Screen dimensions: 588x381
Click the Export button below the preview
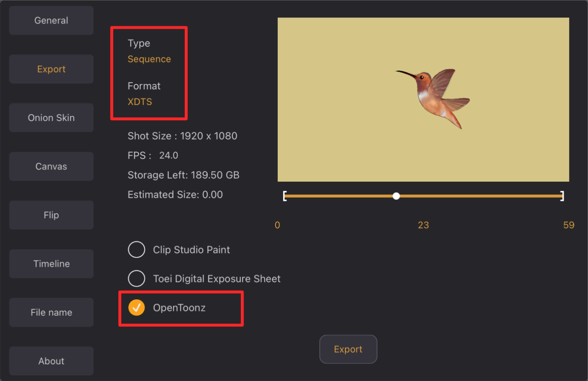[348, 349]
